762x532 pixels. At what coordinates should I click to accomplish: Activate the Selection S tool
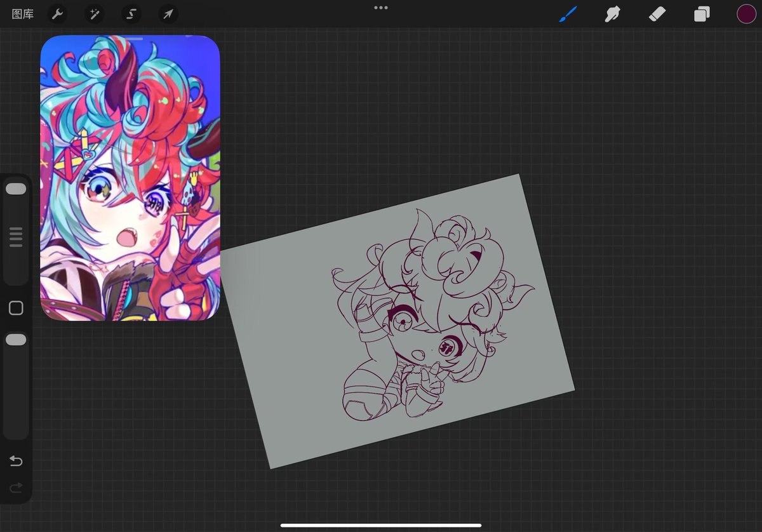pos(131,14)
